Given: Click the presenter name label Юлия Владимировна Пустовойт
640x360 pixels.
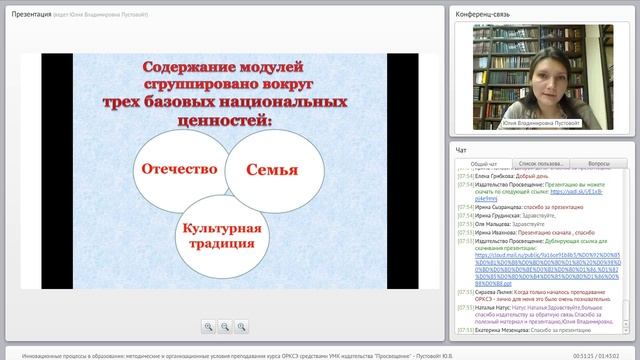Looking at the screenshot, I should point(541,123).
